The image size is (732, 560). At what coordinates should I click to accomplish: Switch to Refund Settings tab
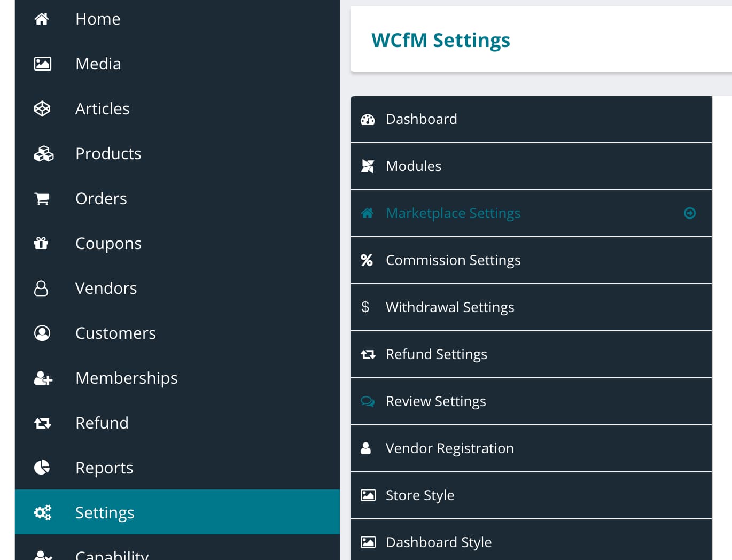click(436, 354)
